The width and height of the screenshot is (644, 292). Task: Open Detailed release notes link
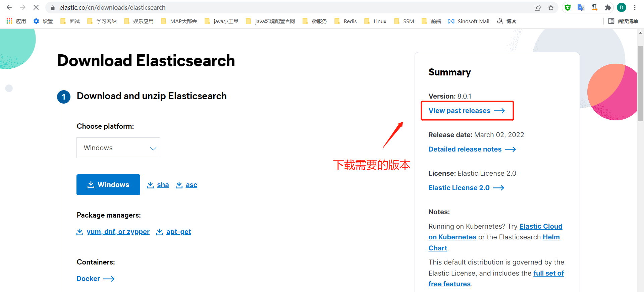(472, 149)
